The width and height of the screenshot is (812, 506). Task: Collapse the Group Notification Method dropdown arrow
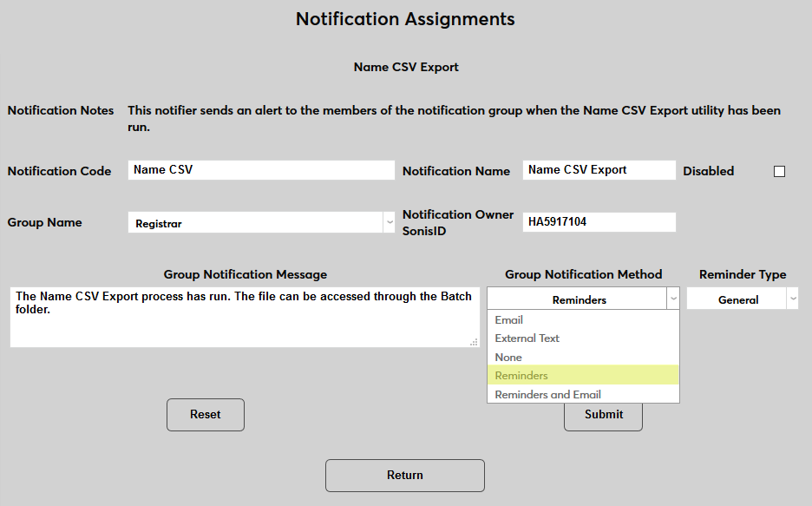pyautogui.click(x=672, y=299)
